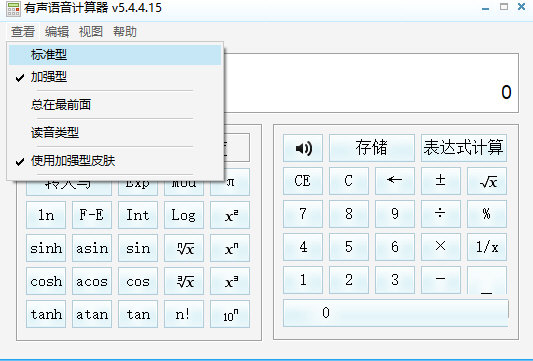Open the 视图 menu
533x361 pixels.
(91, 32)
